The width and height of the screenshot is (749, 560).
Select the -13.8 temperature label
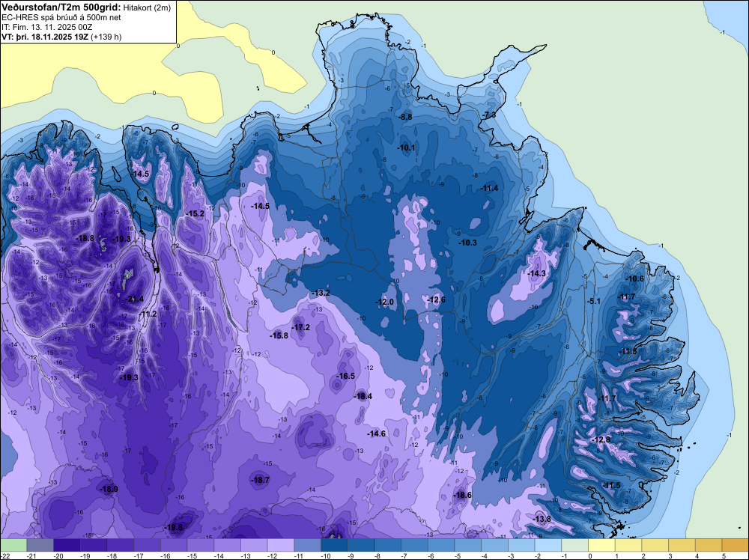542,519
